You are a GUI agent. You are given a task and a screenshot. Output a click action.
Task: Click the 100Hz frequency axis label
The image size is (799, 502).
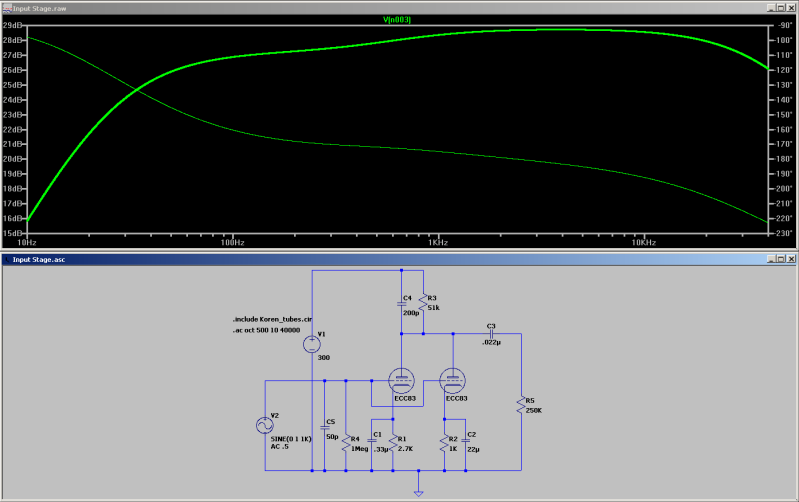coord(232,243)
